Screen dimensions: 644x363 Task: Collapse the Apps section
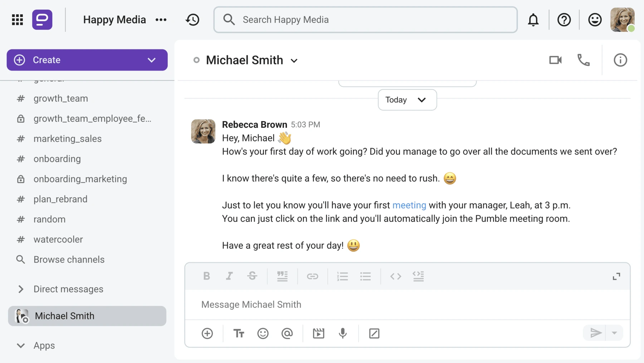point(21,345)
